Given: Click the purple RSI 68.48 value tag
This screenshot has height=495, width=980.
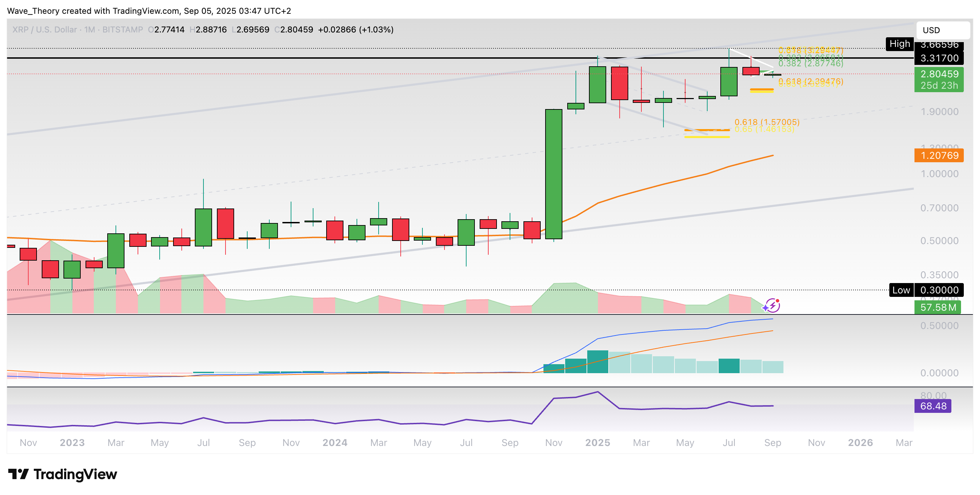Looking at the screenshot, I should (932, 406).
